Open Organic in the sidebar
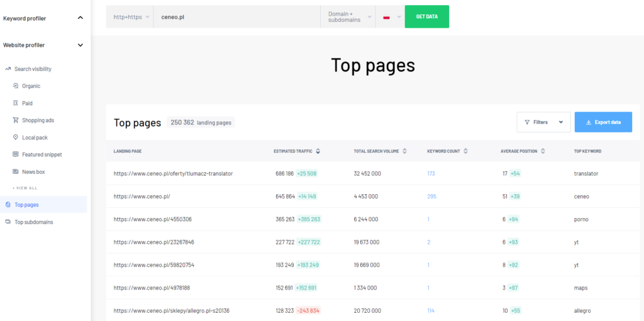 click(31, 86)
